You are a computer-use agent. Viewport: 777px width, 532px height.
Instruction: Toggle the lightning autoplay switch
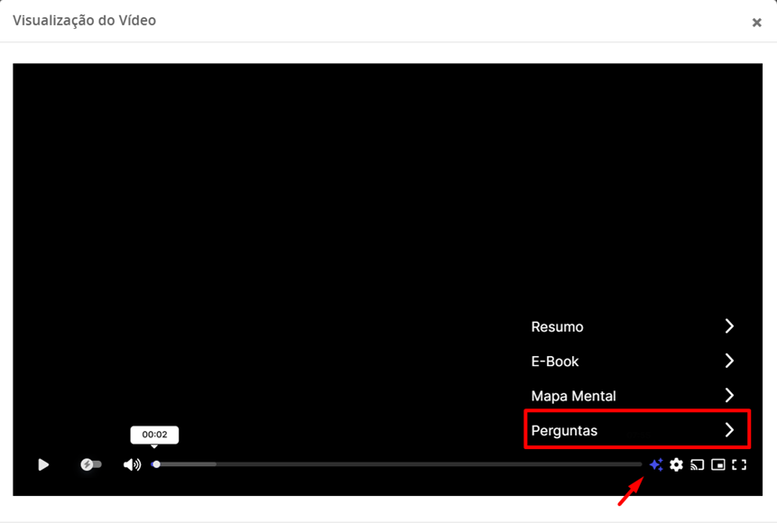pos(90,464)
